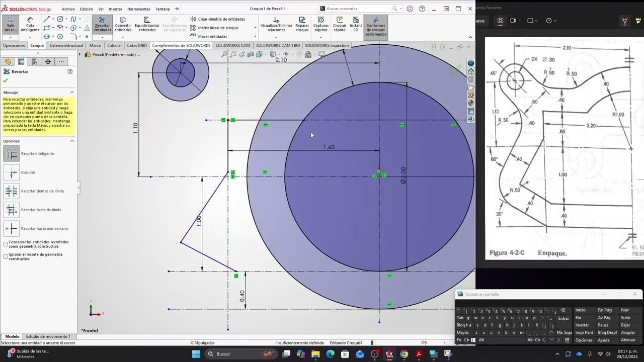The width and height of the screenshot is (644, 362).
Task: Click Reparar croquis tool
Action: (x=302, y=24)
